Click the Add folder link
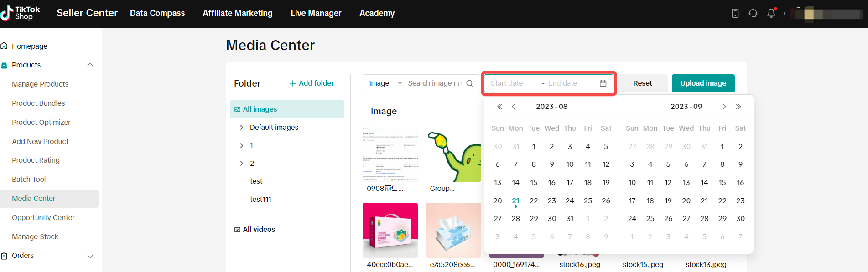The image size is (868, 272). [312, 83]
